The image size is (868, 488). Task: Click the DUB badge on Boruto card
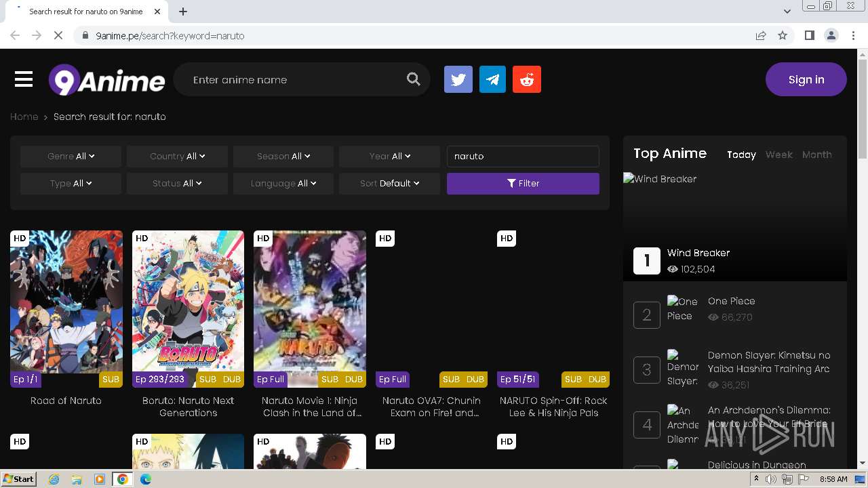pyautogui.click(x=232, y=380)
